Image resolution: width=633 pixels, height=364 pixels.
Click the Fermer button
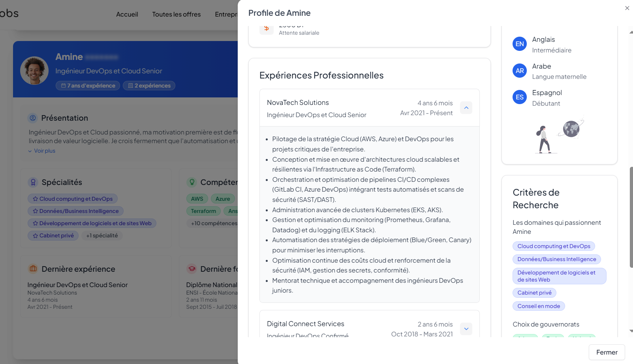(607, 352)
